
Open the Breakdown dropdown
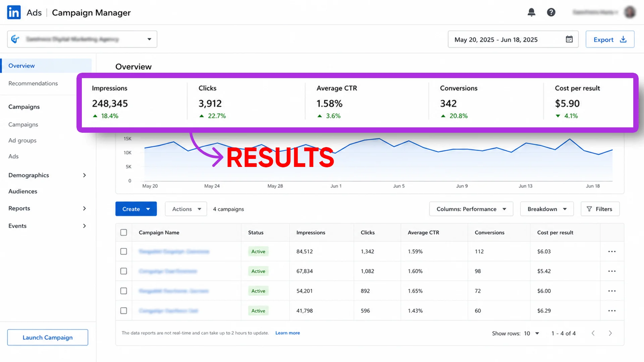pyautogui.click(x=547, y=209)
